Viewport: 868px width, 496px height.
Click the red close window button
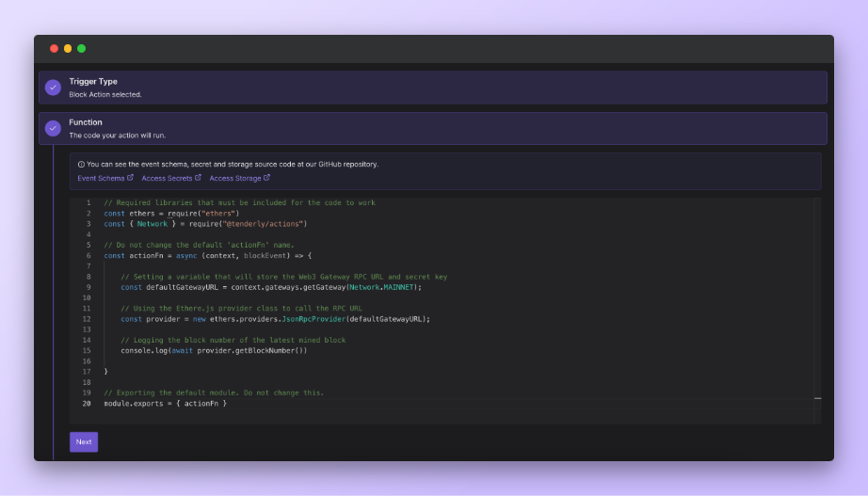[55, 49]
